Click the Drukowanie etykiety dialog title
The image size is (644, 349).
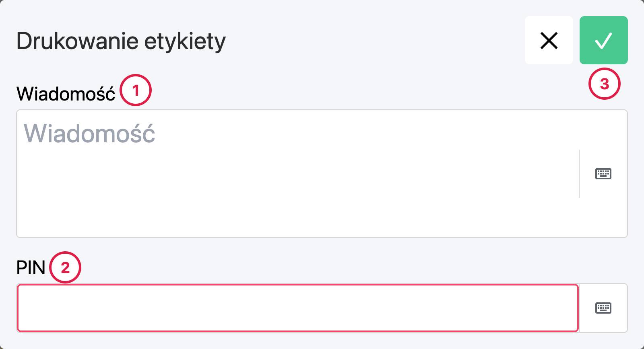[x=121, y=41]
